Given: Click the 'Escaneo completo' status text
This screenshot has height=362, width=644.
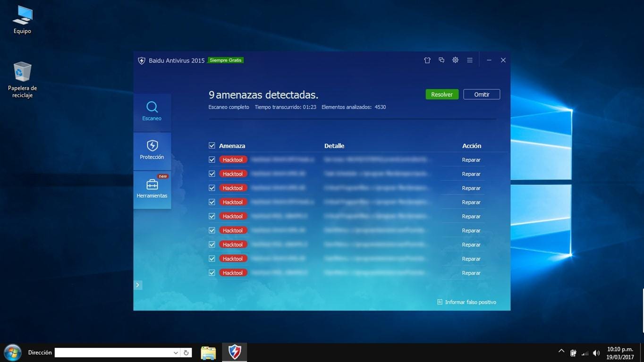Looking at the screenshot, I should (x=229, y=107).
